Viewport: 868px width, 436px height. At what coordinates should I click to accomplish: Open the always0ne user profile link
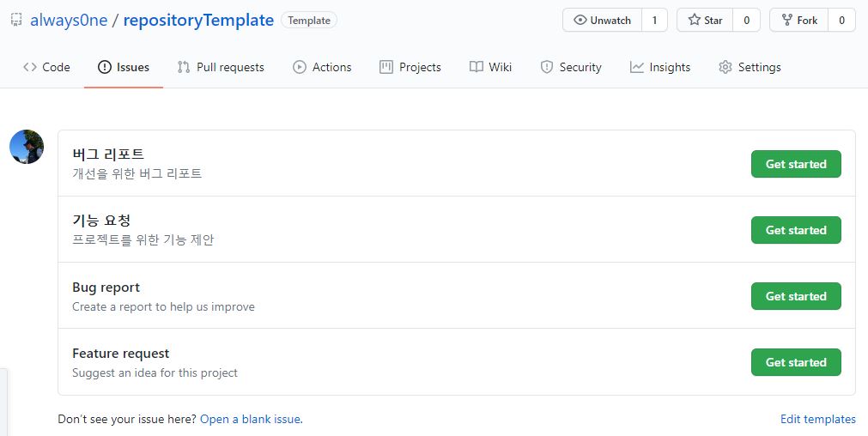coord(69,21)
